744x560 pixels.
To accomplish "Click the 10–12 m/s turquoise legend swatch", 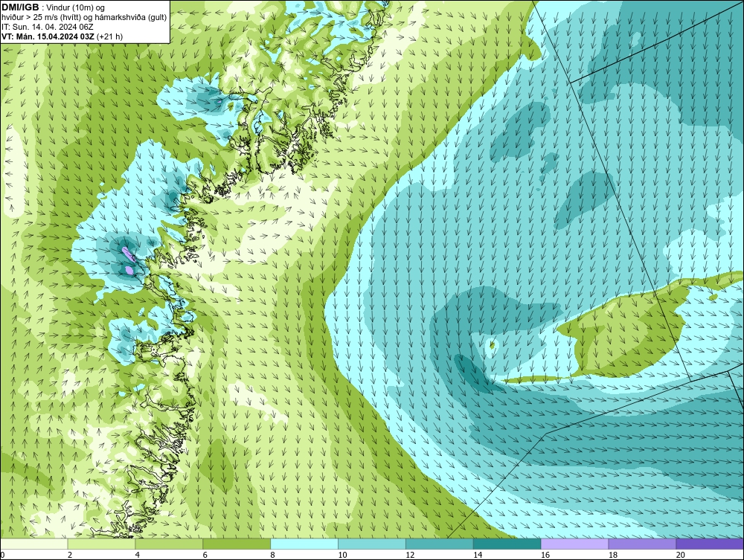I will coord(372,544).
